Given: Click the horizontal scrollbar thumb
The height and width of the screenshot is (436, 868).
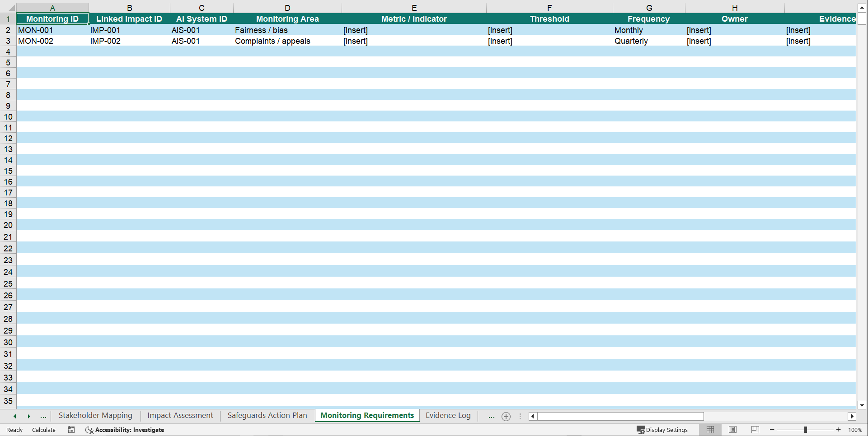Looking at the screenshot, I should point(620,416).
